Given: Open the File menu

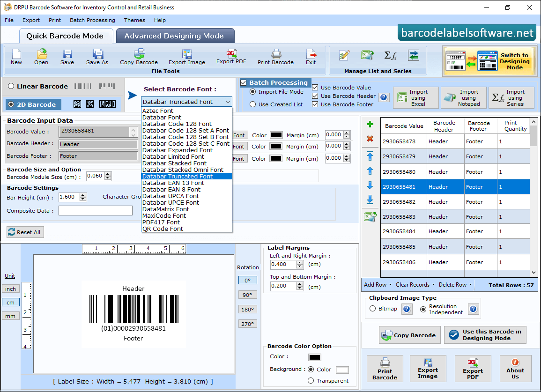Looking at the screenshot, I should point(9,20).
